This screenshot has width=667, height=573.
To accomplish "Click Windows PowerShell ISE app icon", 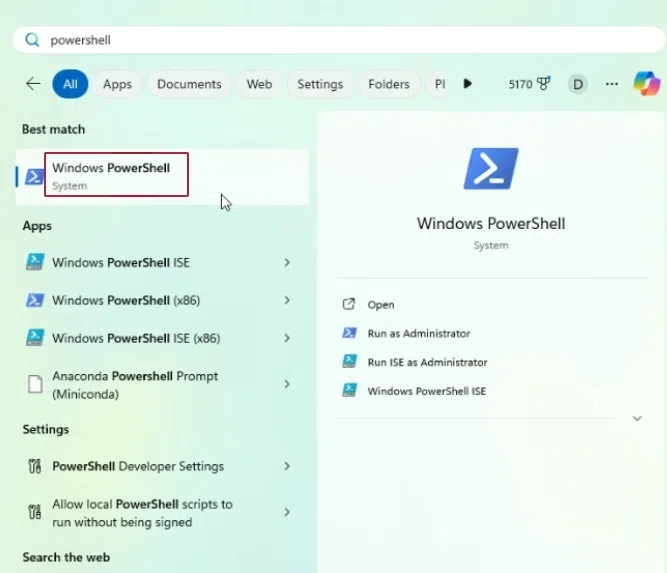I will [x=35, y=262].
